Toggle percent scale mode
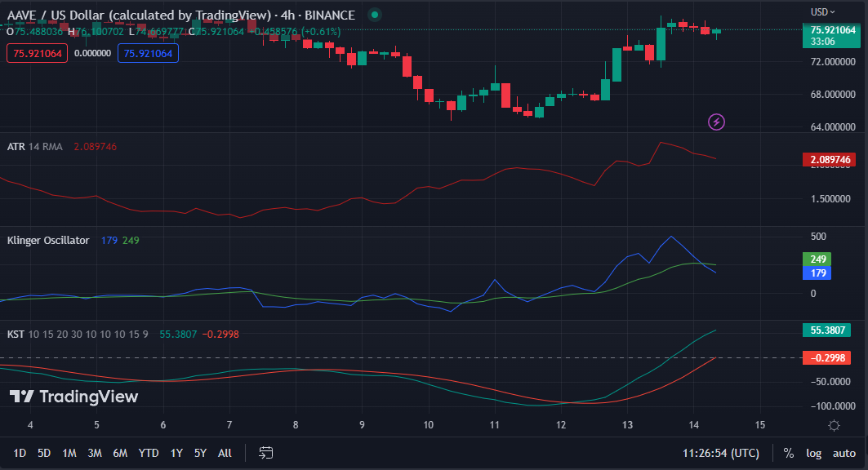Viewport: 868px width, 470px height. click(x=789, y=453)
